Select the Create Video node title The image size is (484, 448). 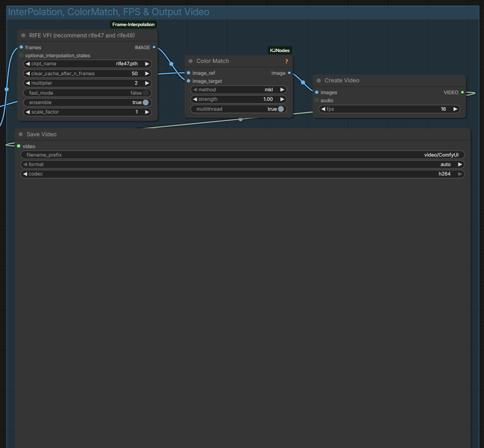[342, 80]
